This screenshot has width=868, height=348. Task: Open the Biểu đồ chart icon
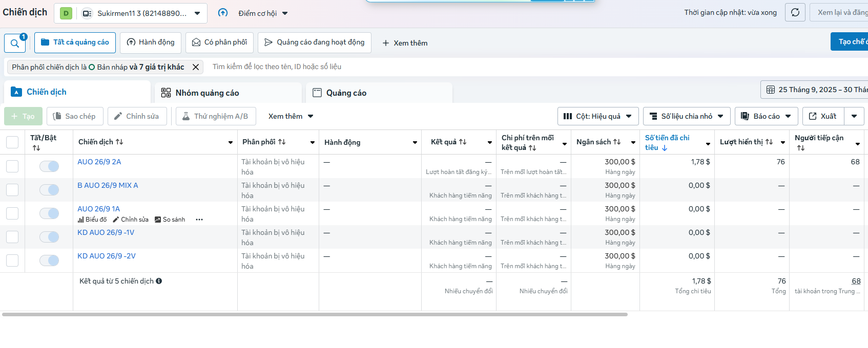81,220
